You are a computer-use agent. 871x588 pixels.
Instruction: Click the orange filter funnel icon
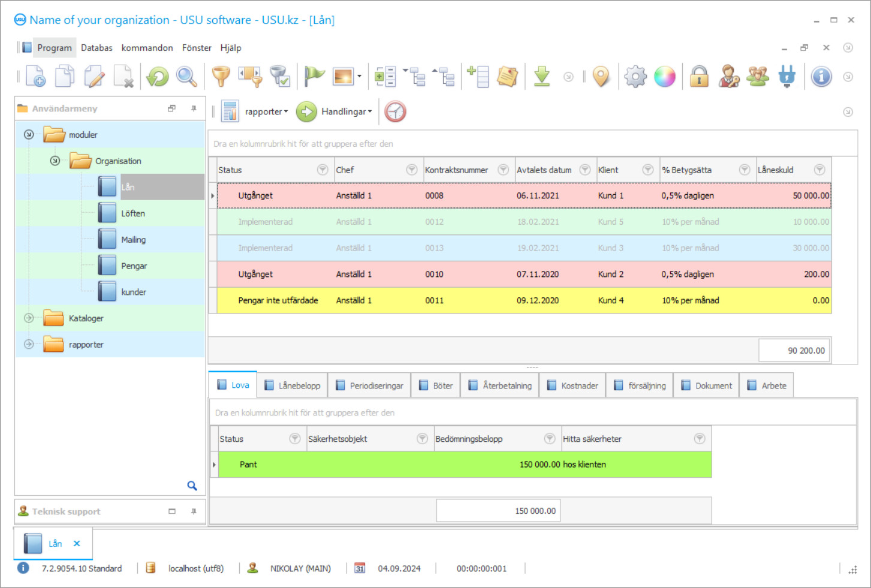(x=221, y=77)
